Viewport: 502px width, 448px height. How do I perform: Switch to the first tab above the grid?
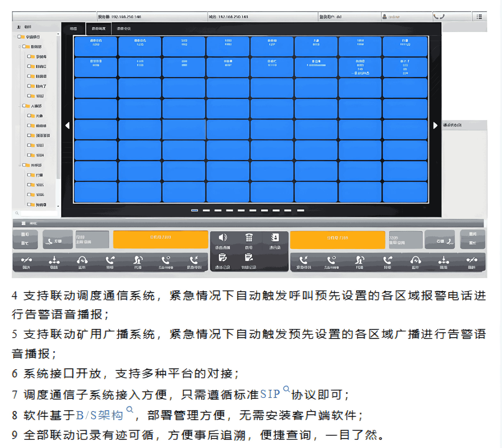point(73,29)
